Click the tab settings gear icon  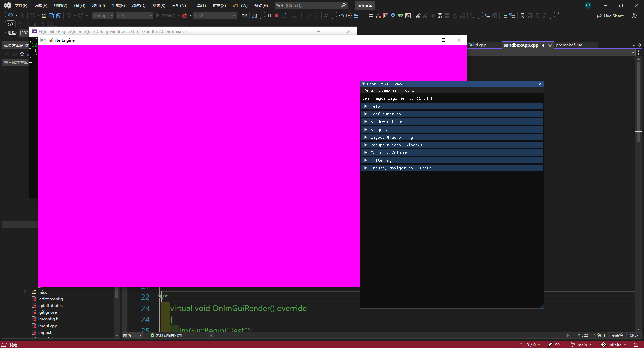point(639,45)
